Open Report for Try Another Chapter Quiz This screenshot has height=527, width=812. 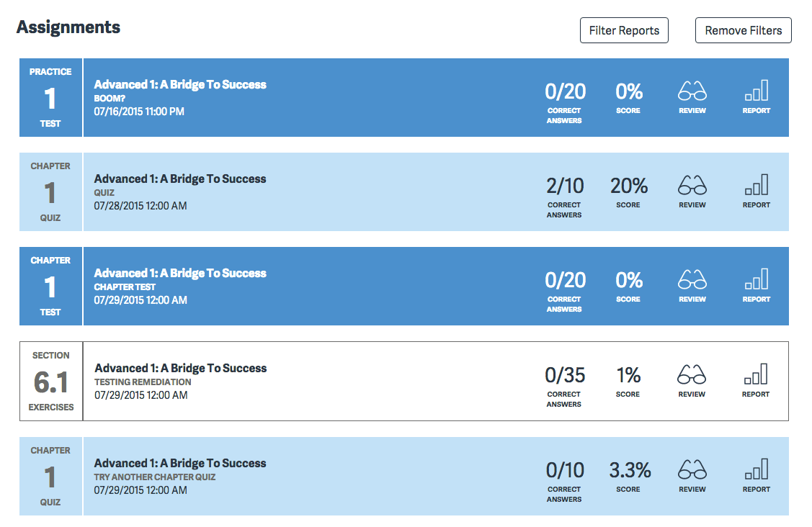756,475
